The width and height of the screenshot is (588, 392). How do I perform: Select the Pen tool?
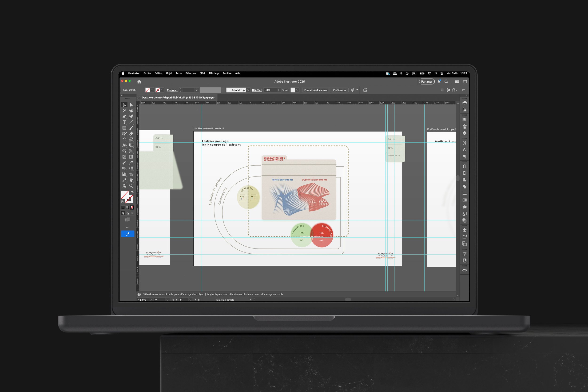click(124, 116)
